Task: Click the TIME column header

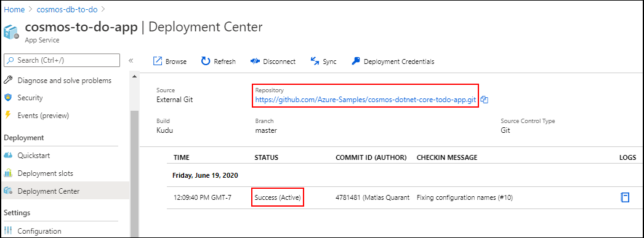Action: coord(182,157)
